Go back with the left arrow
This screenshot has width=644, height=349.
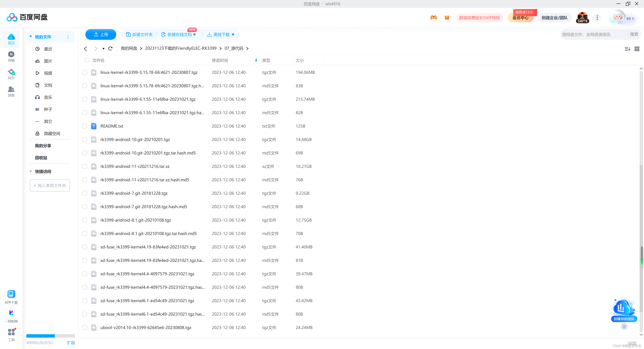86,49
